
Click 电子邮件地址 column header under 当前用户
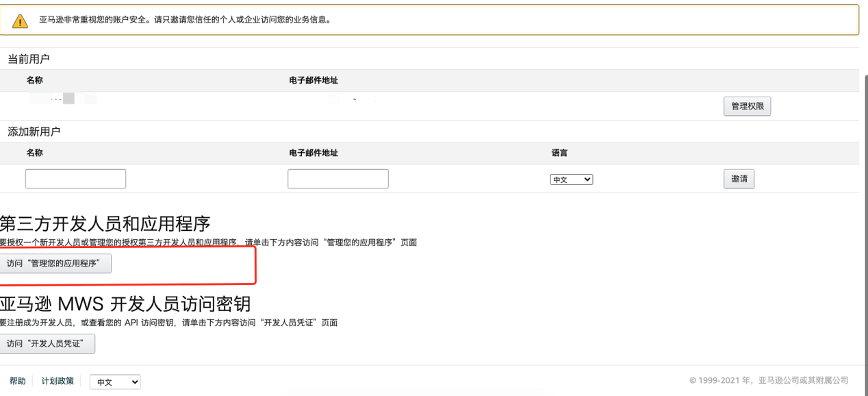[x=314, y=81]
